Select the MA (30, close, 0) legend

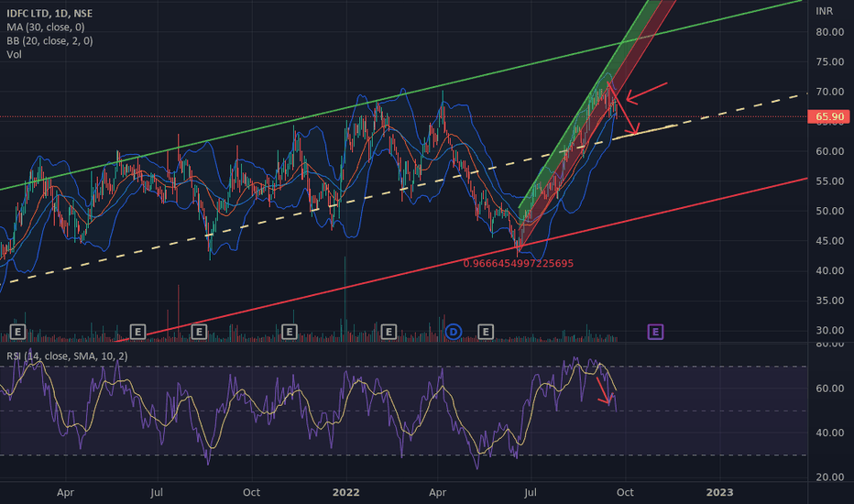(x=46, y=27)
